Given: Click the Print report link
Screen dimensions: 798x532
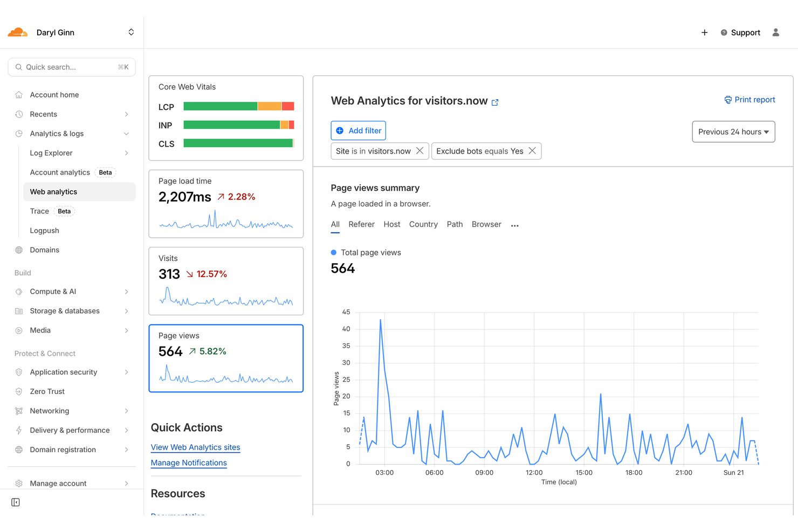Looking at the screenshot, I should [749, 100].
